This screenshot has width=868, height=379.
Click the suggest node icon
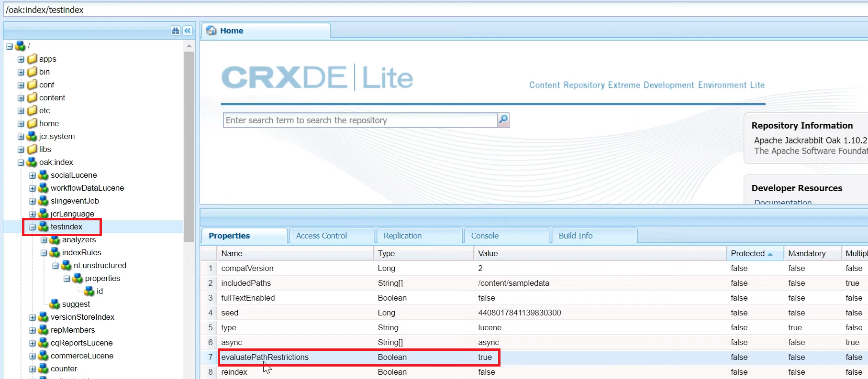pyautogui.click(x=55, y=304)
